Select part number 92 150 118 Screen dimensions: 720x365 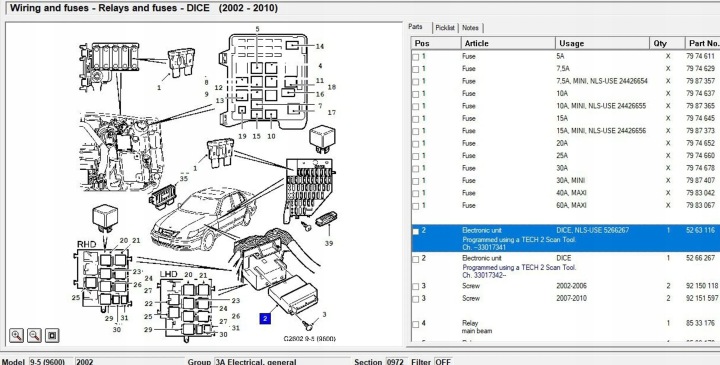tap(702, 286)
